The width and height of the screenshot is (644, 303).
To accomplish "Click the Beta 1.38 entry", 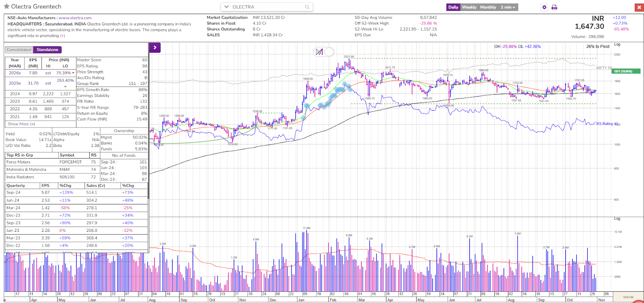I will [x=76, y=146].
